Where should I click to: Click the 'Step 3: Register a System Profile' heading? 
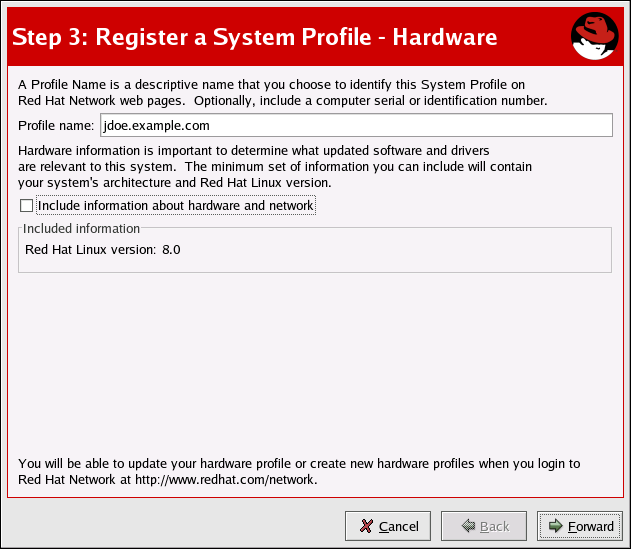255,37
